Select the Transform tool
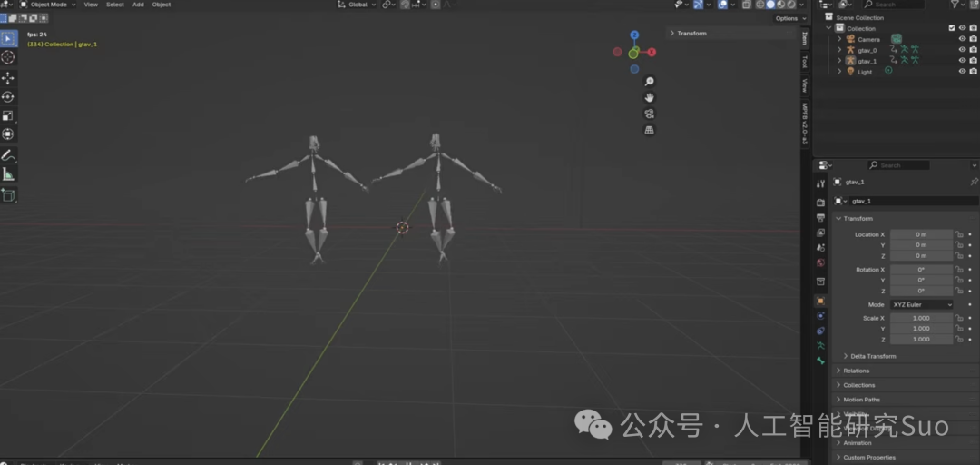The height and width of the screenshot is (465, 980). coord(8,134)
